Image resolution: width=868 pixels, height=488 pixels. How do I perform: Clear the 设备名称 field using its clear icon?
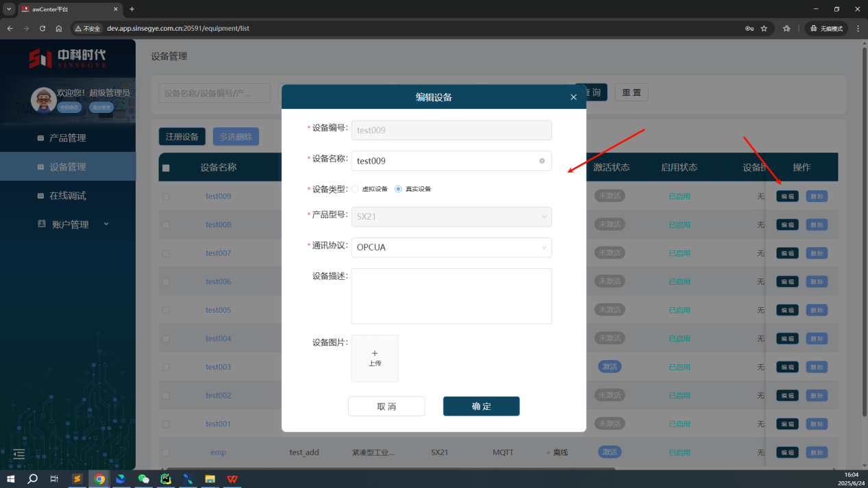542,161
